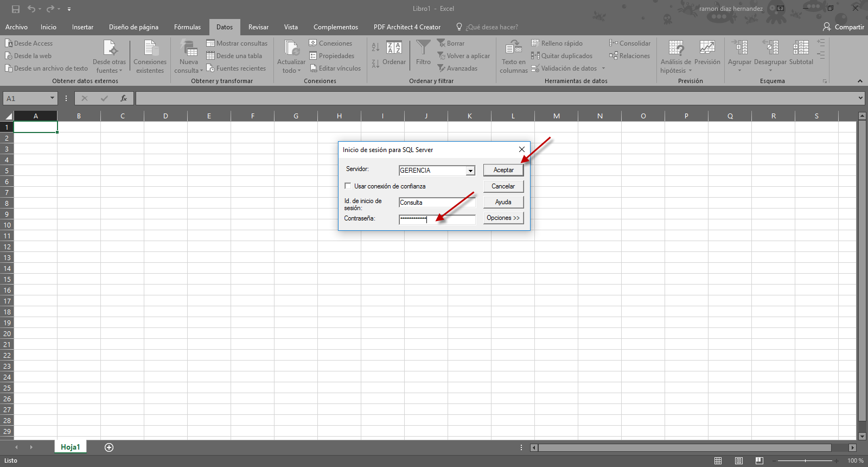Screen dimensions: 868x467
Task: Open Desde otras fuentes dropdown
Action: [x=109, y=56]
